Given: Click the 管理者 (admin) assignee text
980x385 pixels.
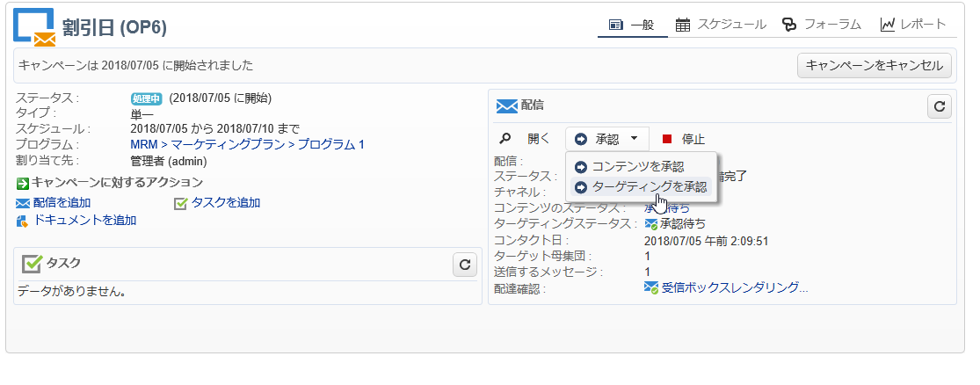Looking at the screenshot, I should 169,161.
